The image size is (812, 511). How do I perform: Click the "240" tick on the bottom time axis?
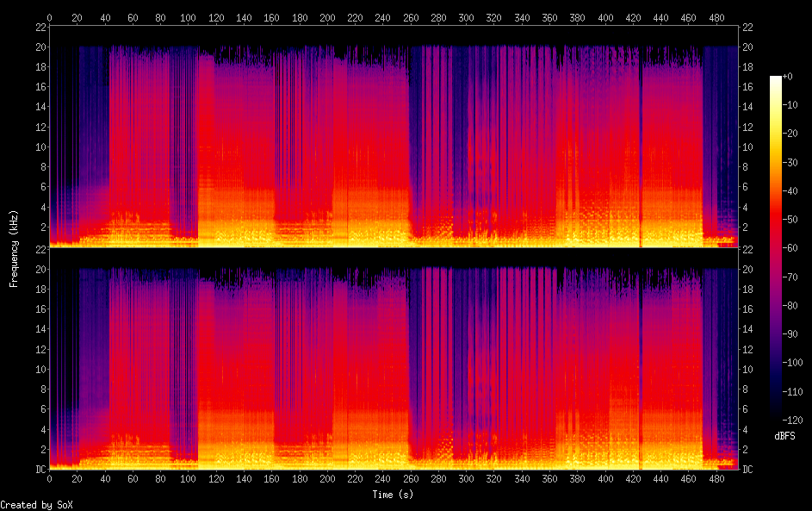pos(382,479)
